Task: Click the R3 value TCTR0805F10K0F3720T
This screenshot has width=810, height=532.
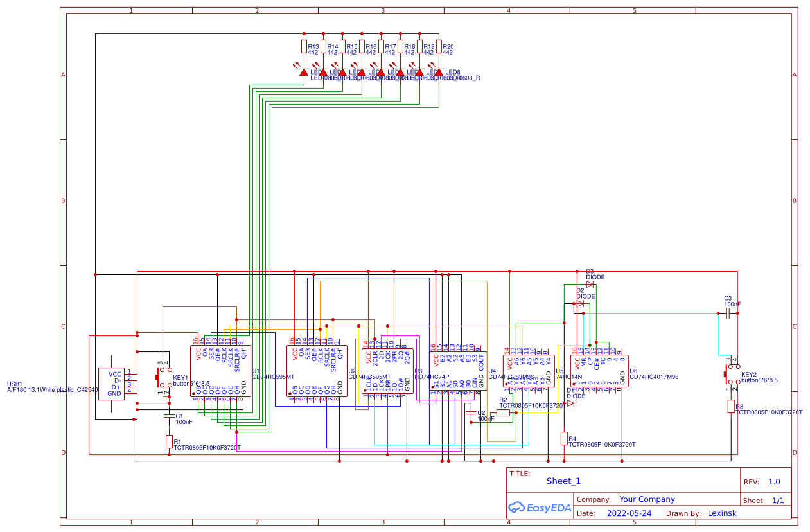Action: click(769, 412)
